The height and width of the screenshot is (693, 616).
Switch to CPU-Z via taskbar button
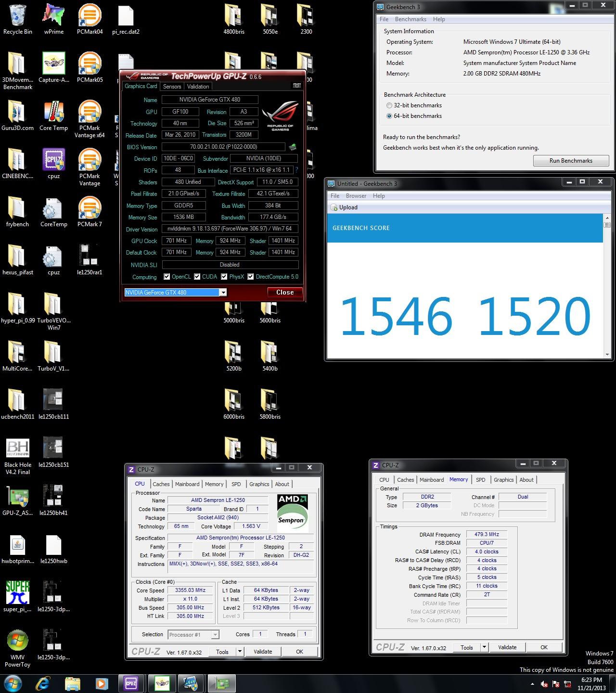[131, 683]
